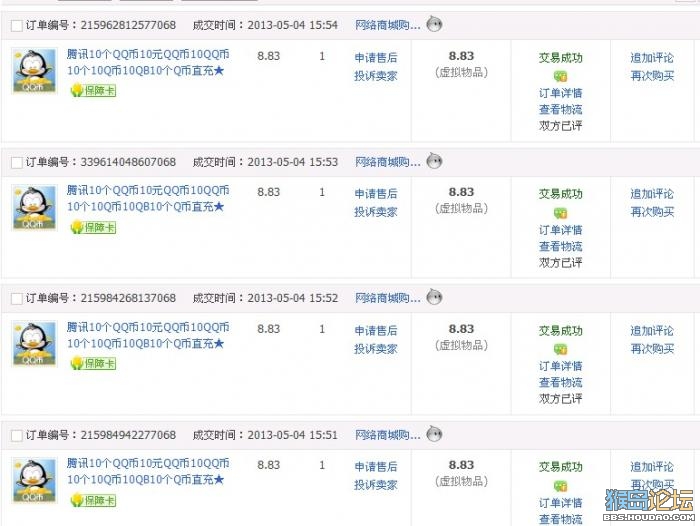The height and width of the screenshot is (526, 700).
Task: Click order number 339614048607068 text
Action: point(128,162)
